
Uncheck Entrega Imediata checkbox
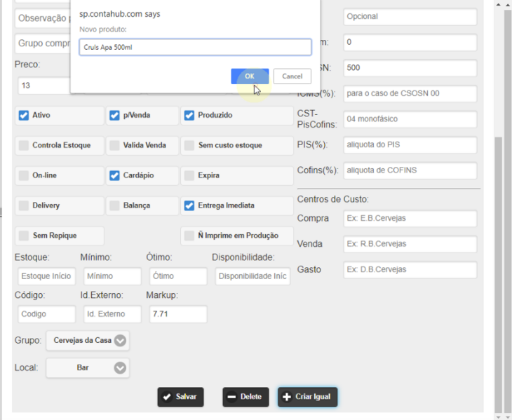point(189,205)
